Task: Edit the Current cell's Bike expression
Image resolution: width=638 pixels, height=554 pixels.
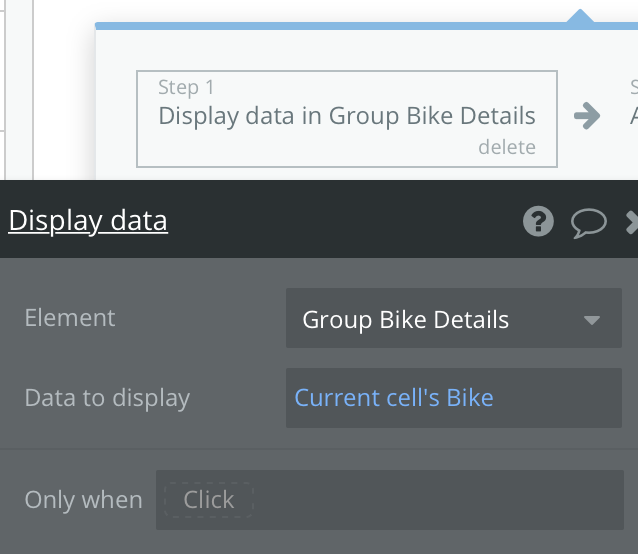Action: [x=394, y=398]
